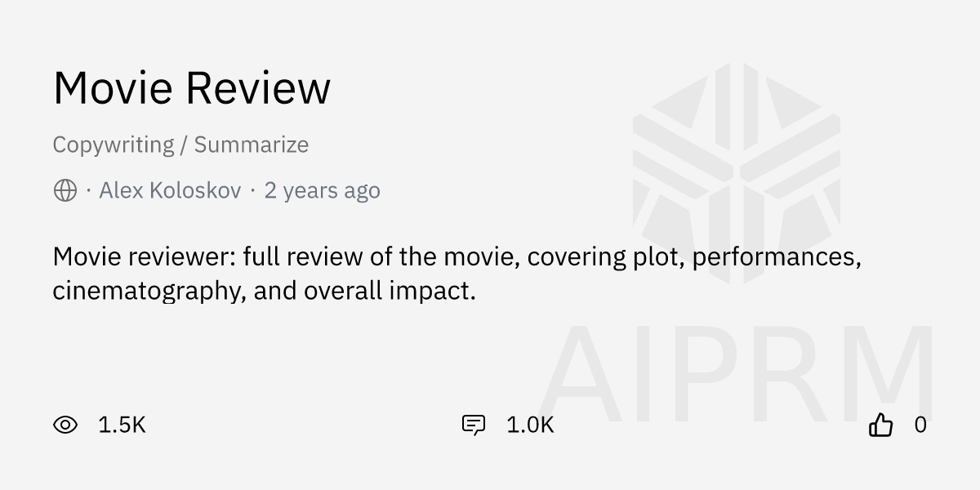Select the Copywriting topic label
980x490 pixels.
114,145
